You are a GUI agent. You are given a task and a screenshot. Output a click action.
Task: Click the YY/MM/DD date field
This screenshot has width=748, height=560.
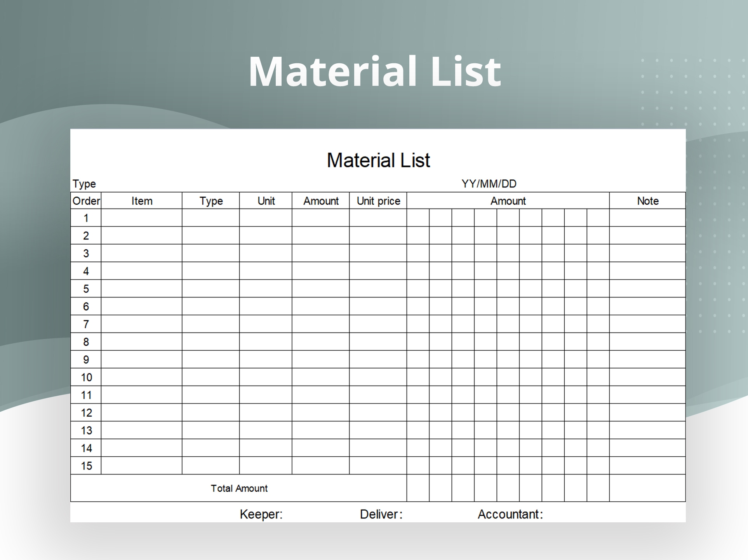(489, 184)
